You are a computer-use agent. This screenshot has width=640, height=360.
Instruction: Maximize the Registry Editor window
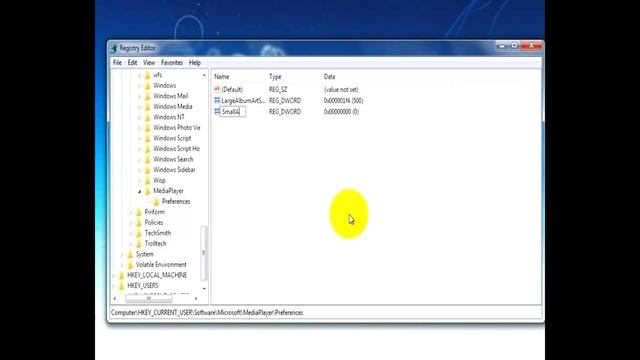pos(514,45)
